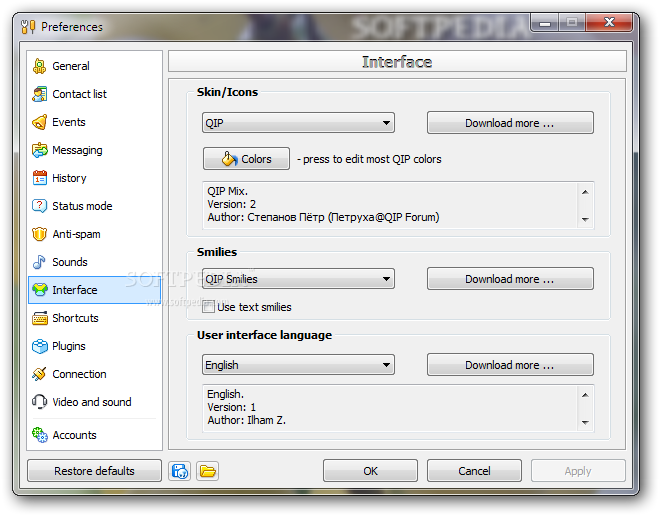Select Status mode category label

82,206
